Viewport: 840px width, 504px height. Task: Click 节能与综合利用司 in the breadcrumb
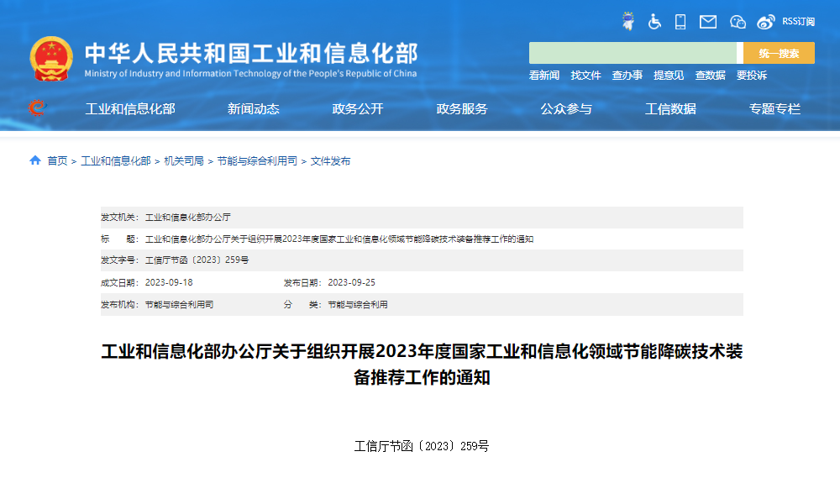pos(257,161)
